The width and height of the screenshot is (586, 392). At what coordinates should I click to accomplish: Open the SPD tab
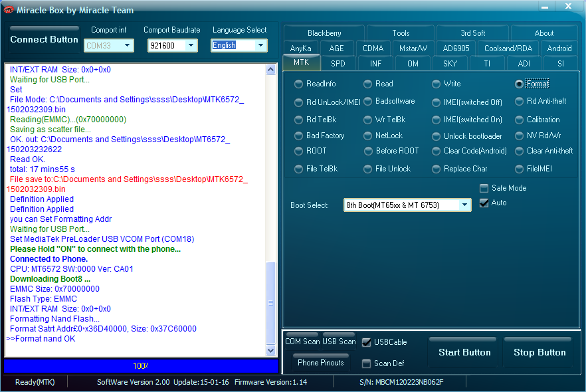pos(338,64)
